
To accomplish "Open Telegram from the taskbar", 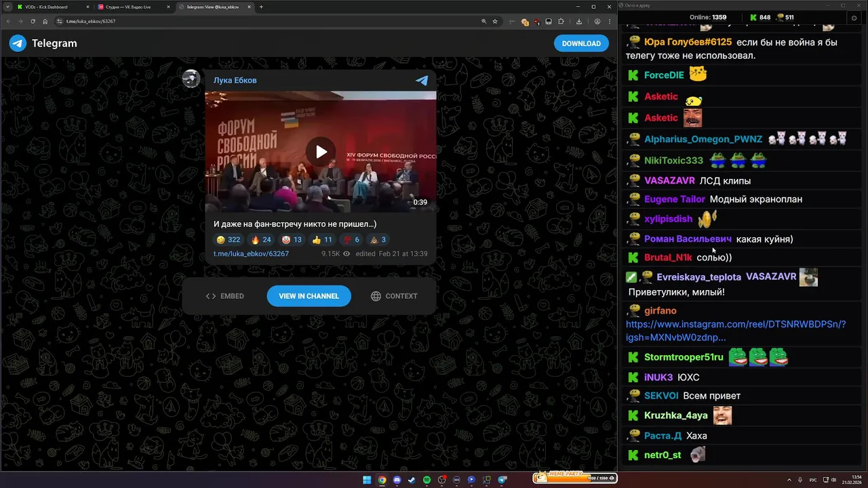I will 502,480.
